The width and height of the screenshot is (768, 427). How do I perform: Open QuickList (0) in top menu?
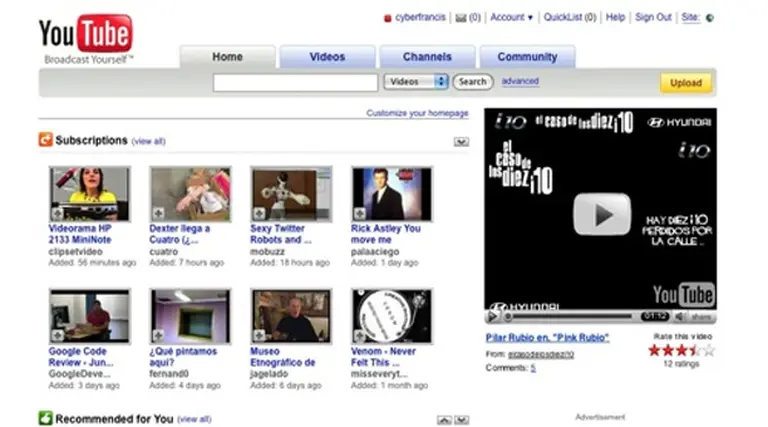(570, 18)
